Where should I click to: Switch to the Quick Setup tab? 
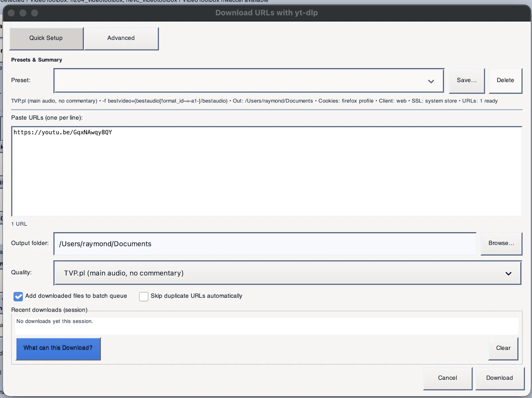click(x=46, y=39)
